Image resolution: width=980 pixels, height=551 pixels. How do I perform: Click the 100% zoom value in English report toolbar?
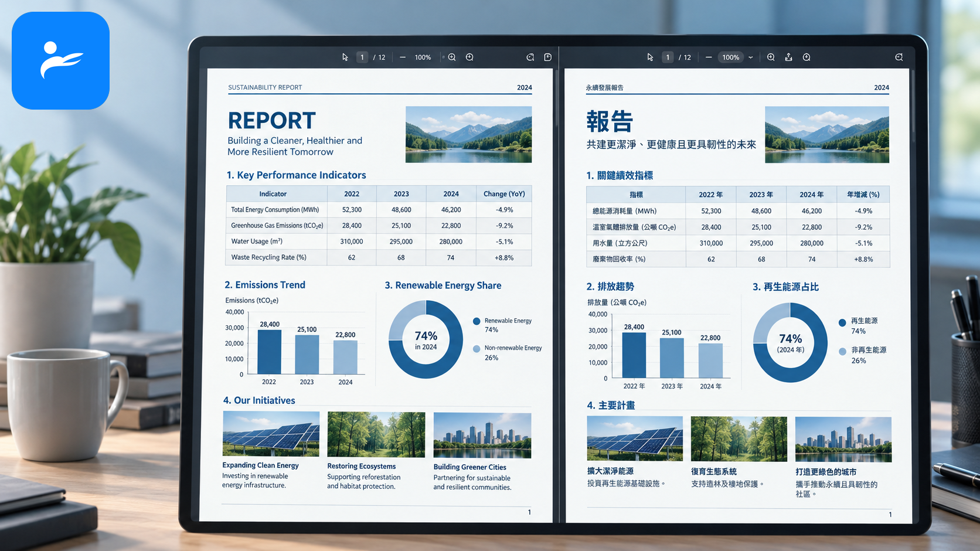click(423, 57)
